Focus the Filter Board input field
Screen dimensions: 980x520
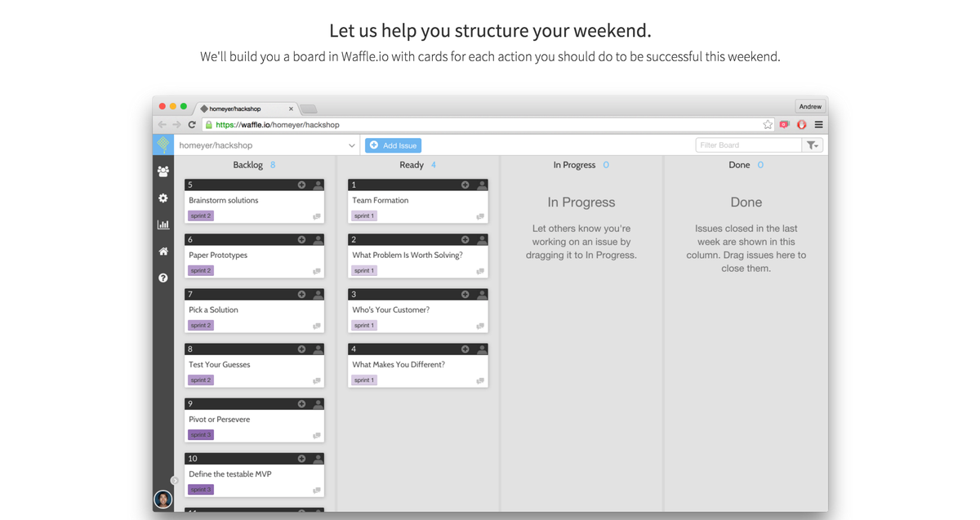click(749, 145)
